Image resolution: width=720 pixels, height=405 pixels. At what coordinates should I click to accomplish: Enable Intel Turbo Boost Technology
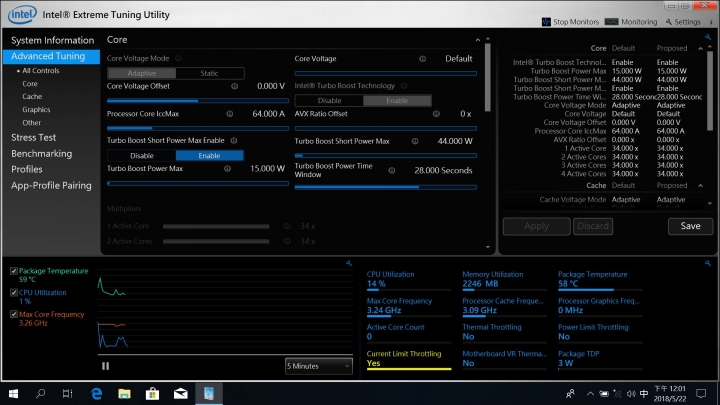click(x=397, y=101)
